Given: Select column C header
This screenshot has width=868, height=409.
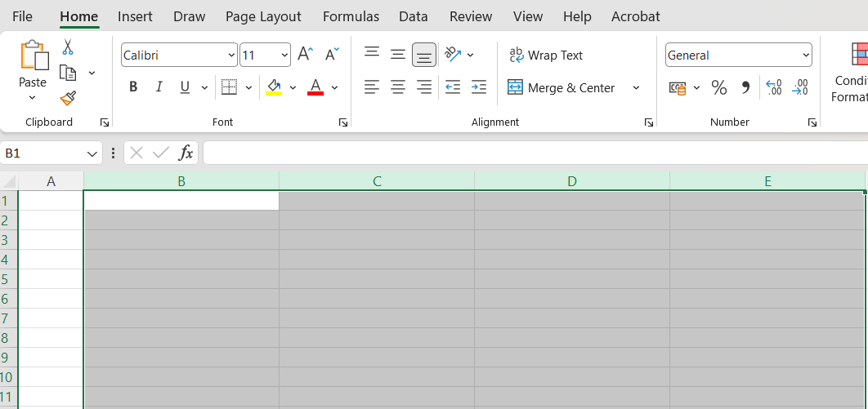Looking at the screenshot, I should (377, 180).
